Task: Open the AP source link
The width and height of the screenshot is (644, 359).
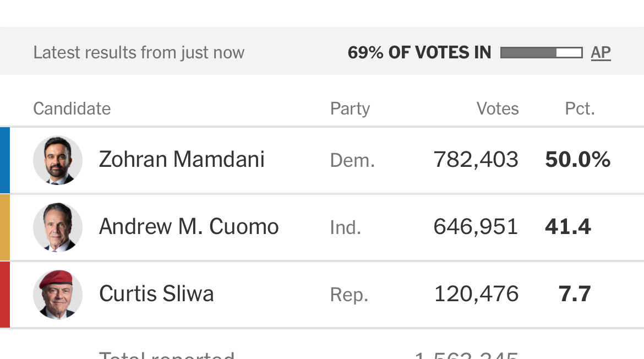Action: 601,53
